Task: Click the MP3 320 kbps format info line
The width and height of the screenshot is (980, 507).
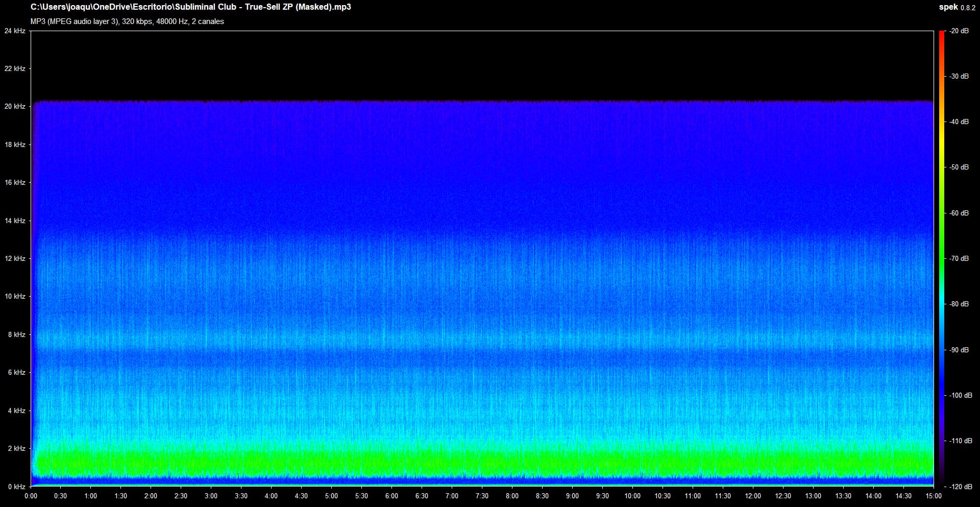Action: 127,21
